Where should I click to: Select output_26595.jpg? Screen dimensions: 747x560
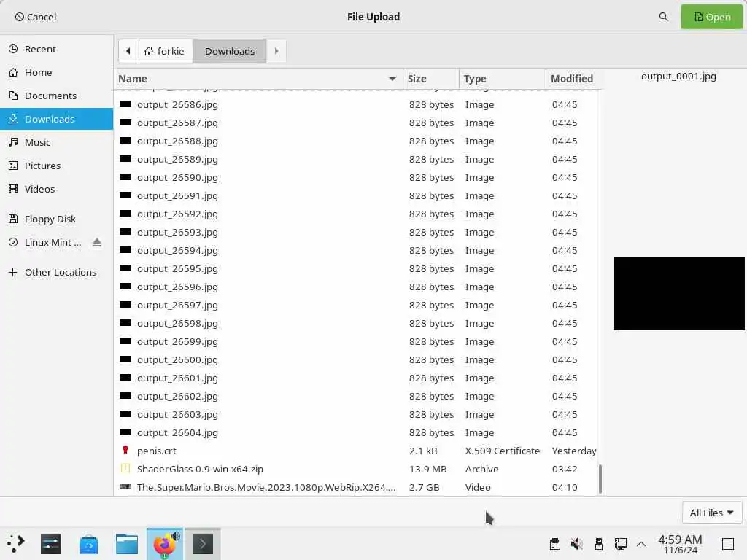pos(355,268)
